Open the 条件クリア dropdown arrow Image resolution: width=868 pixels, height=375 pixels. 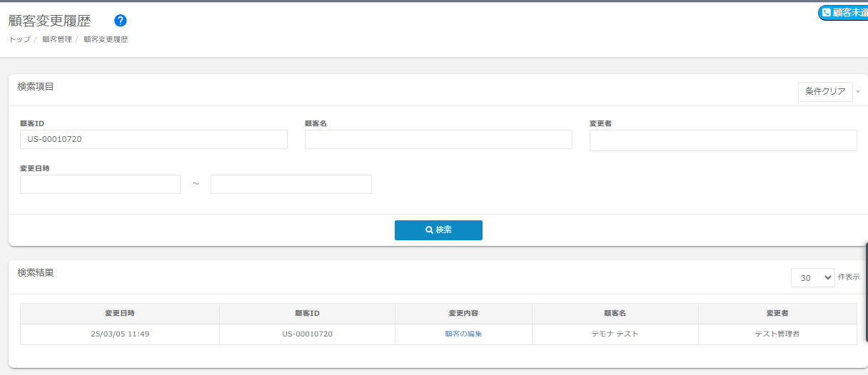pos(858,92)
